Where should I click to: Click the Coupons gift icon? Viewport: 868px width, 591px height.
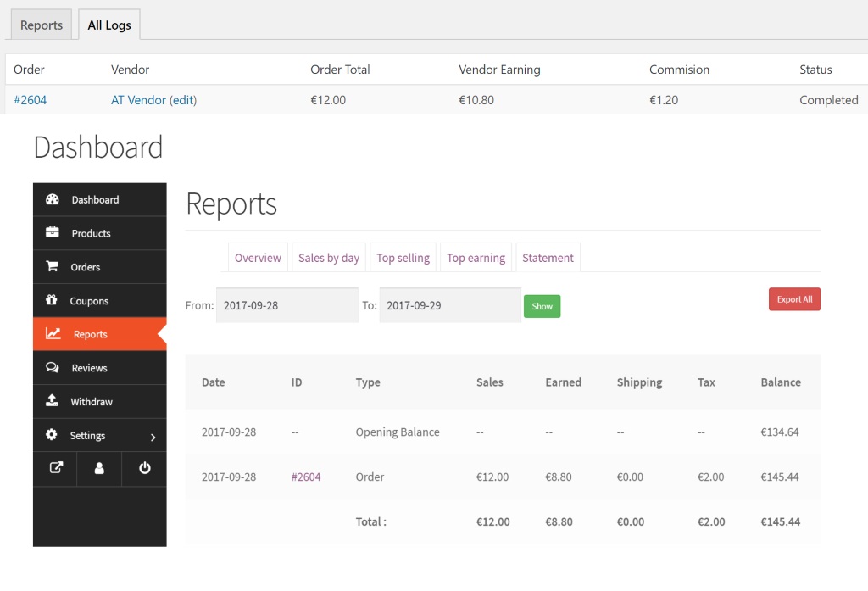(x=52, y=299)
